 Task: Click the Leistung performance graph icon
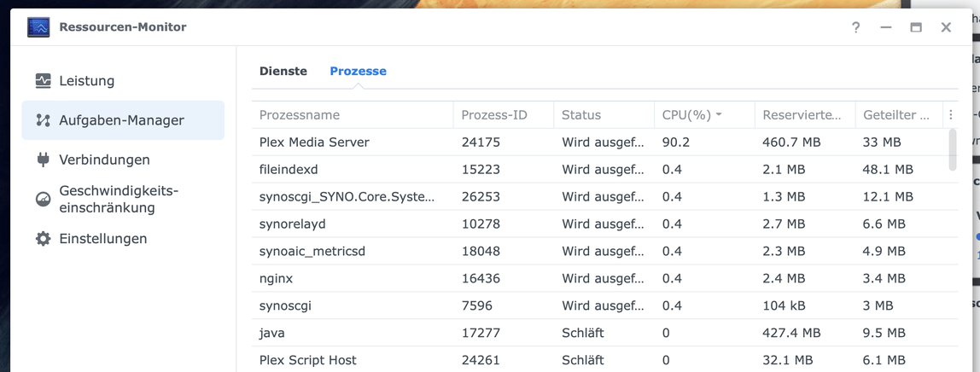[x=43, y=81]
